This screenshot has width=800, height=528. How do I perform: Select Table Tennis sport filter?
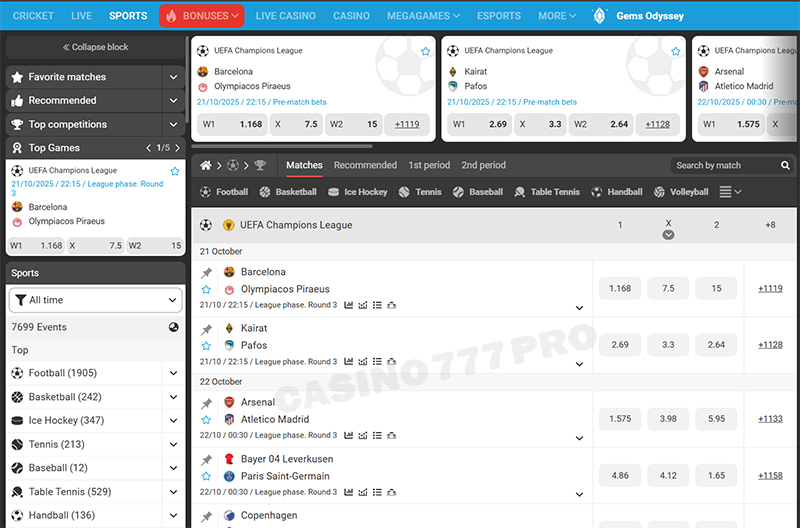(x=547, y=192)
